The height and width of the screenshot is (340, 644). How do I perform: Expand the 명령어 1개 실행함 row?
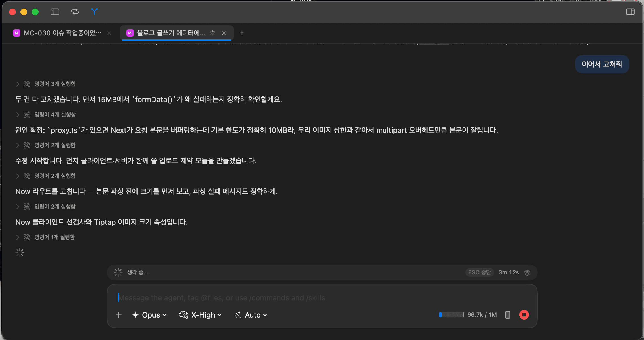click(x=45, y=237)
